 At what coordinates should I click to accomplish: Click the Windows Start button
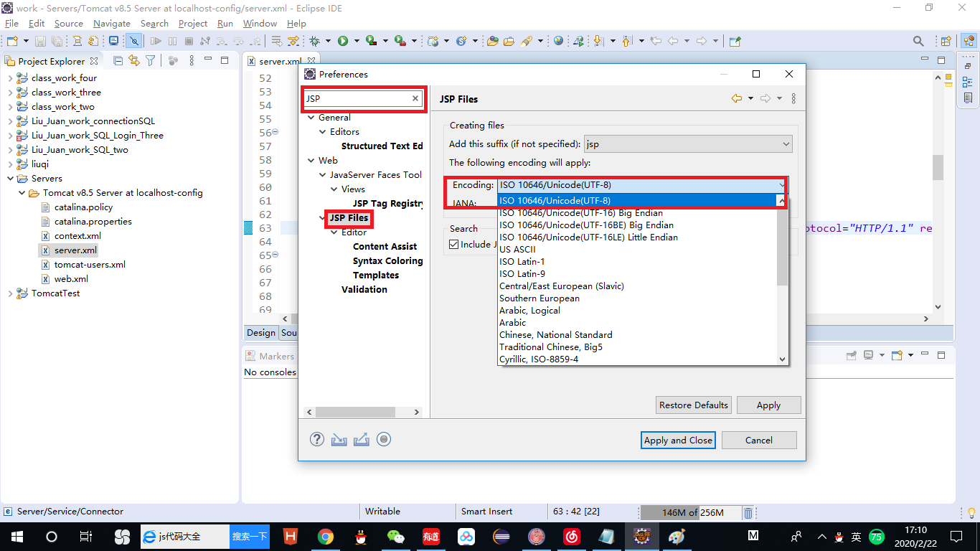click(x=17, y=536)
